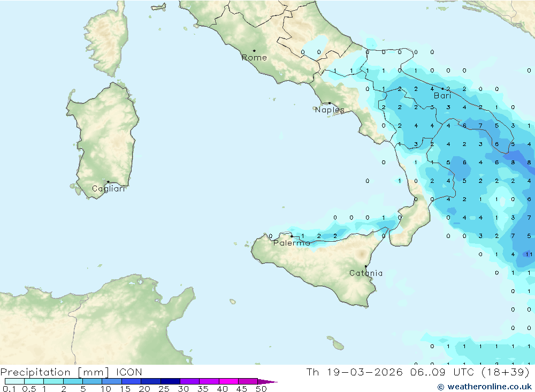Click the legend value 25

[x=164, y=389]
